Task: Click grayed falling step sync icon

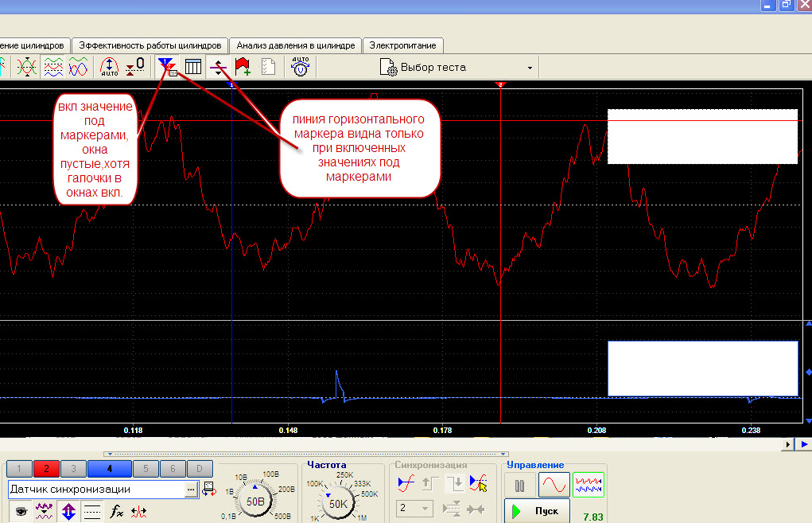Action: (455, 484)
